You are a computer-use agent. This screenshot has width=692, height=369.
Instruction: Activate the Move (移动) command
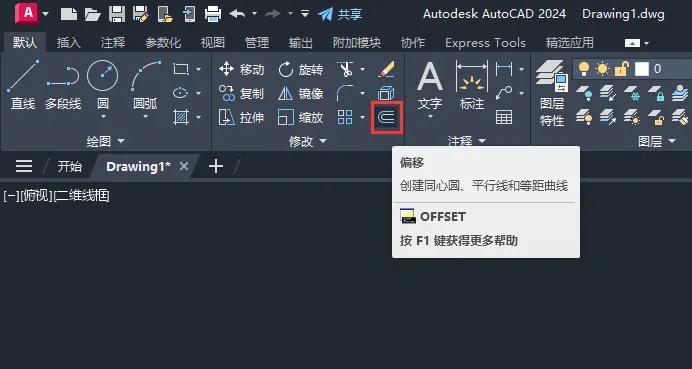click(x=241, y=69)
